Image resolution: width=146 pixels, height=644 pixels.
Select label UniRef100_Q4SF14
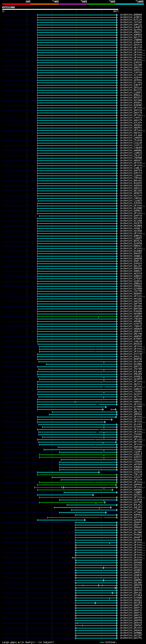pos(131,45)
